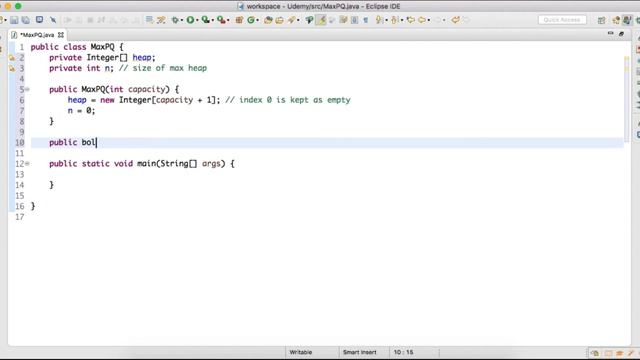
Task: Collapse the main method fold marker
Action: tap(27, 164)
